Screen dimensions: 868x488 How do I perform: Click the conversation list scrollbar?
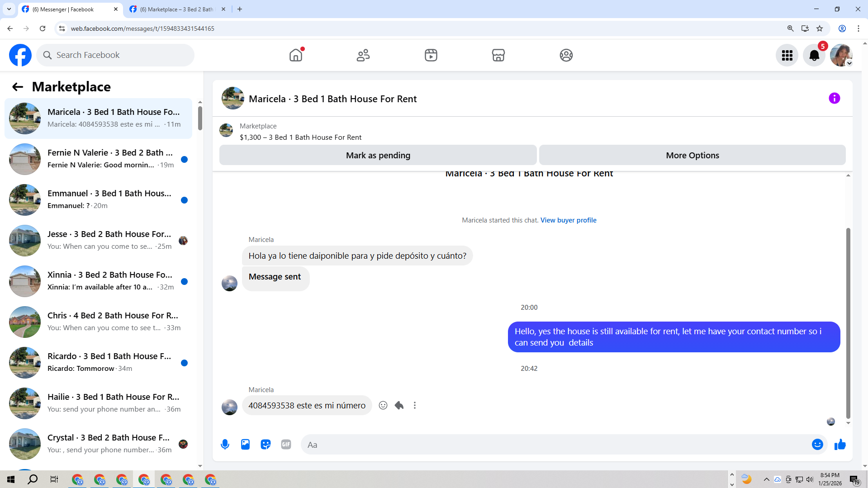coord(200,118)
